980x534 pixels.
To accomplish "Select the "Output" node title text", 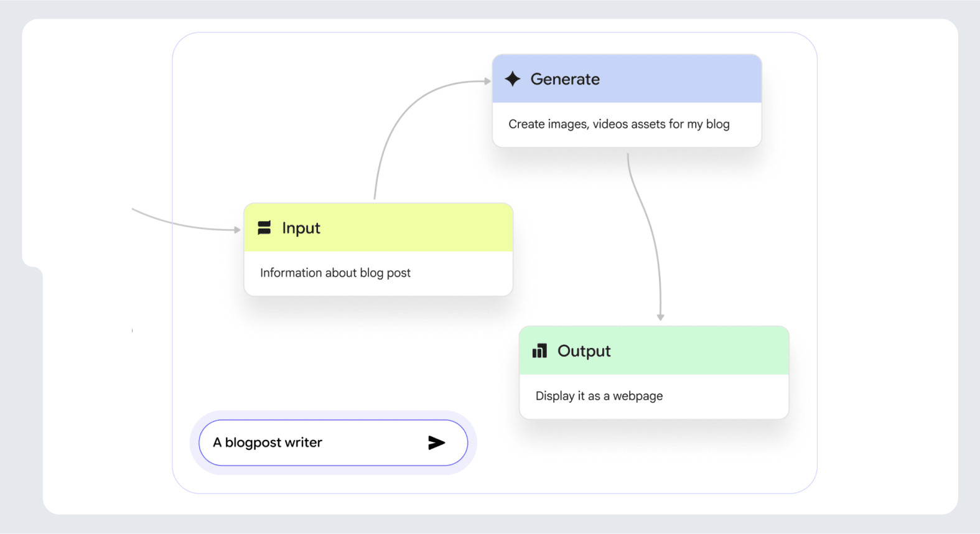I will 584,351.
